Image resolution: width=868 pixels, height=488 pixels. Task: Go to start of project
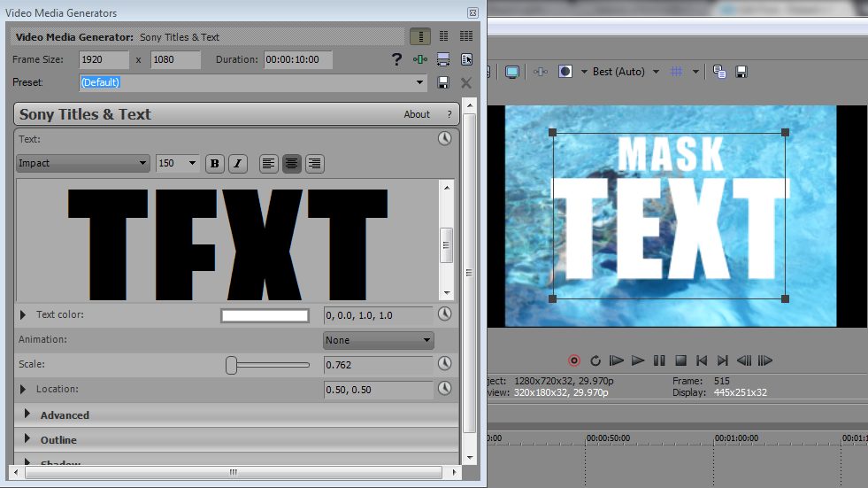click(x=702, y=360)
